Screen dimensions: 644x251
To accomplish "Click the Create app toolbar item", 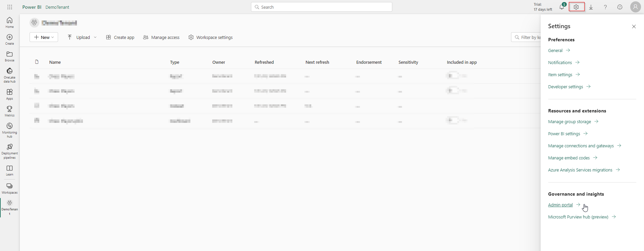I will (x=120, y=37).
